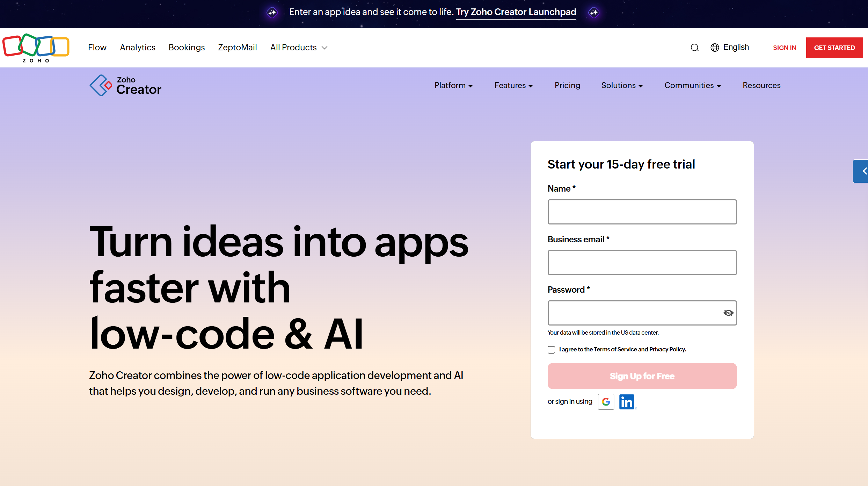
Task: Click the sparkle icon left of banner
Action: click(272, 13)
